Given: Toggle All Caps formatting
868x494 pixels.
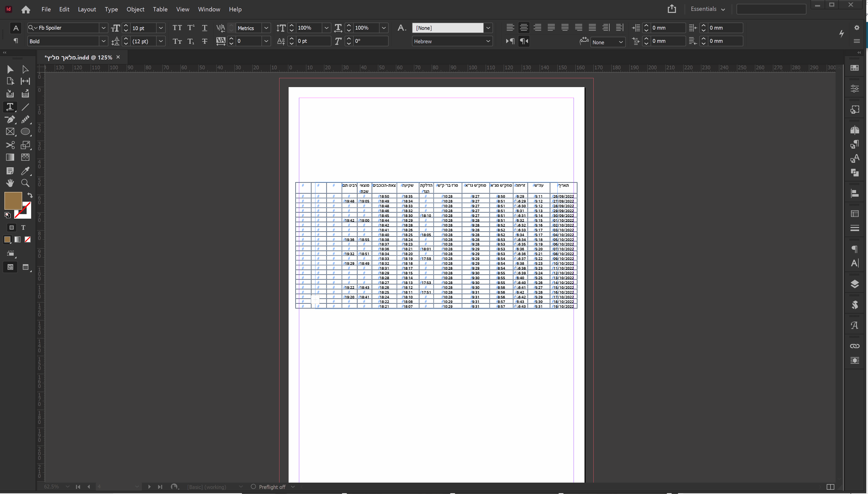Looking at the screenshot, I should pyautogui.click(x=177, y=28).
